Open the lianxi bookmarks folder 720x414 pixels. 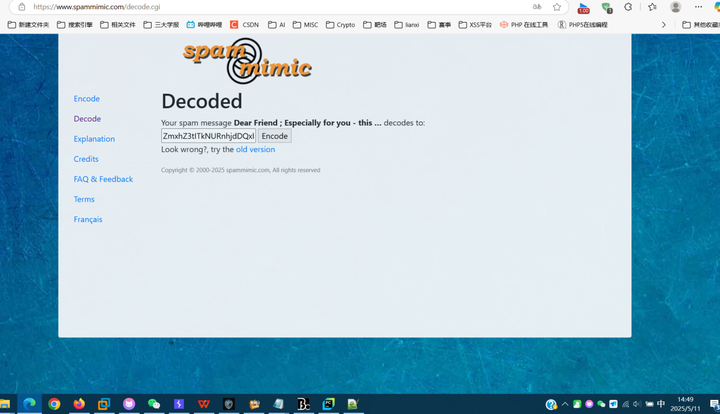(407, 25)
